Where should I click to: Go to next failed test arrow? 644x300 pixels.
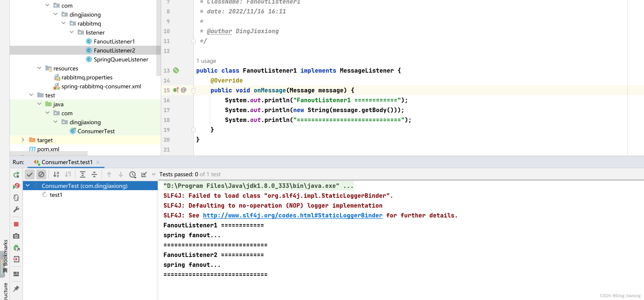click(121, 174)
